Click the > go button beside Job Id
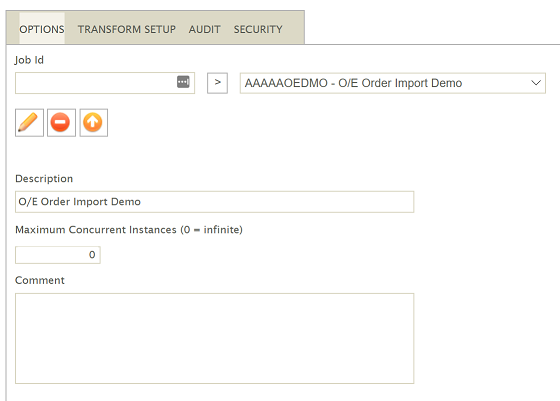The height and width of the screenshot is (401, 560). click(x=218, y=83)
